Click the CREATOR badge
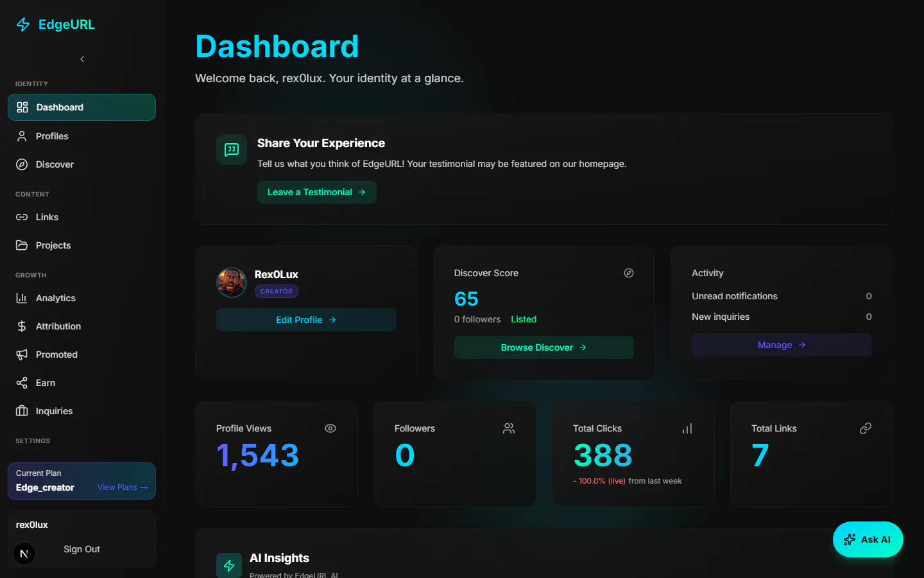 click(277, 292)
